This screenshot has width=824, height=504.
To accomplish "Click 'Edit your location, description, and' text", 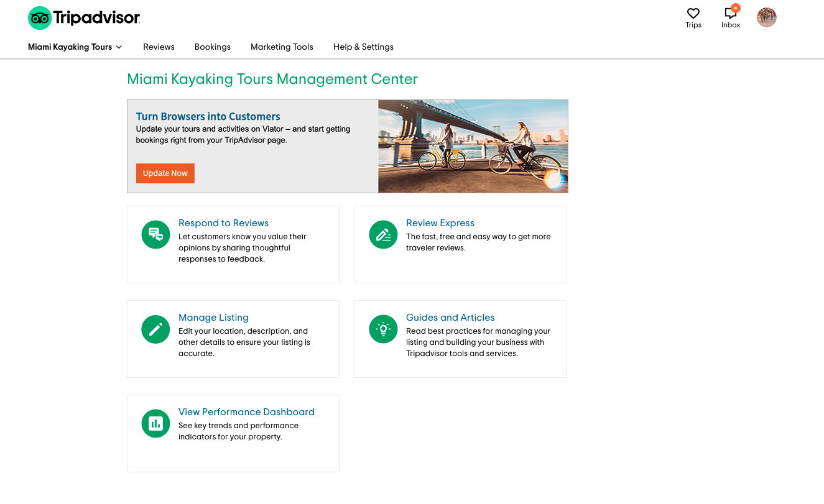I will click(243, 331).
